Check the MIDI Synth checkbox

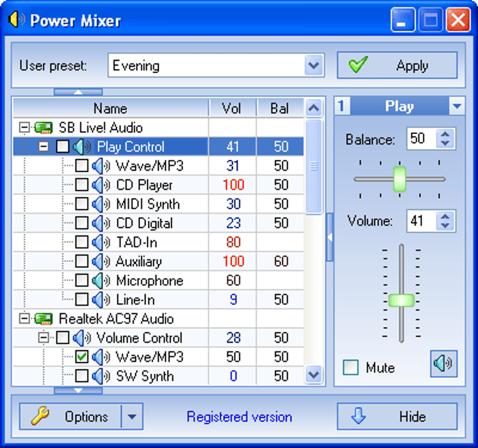point(82,204)
